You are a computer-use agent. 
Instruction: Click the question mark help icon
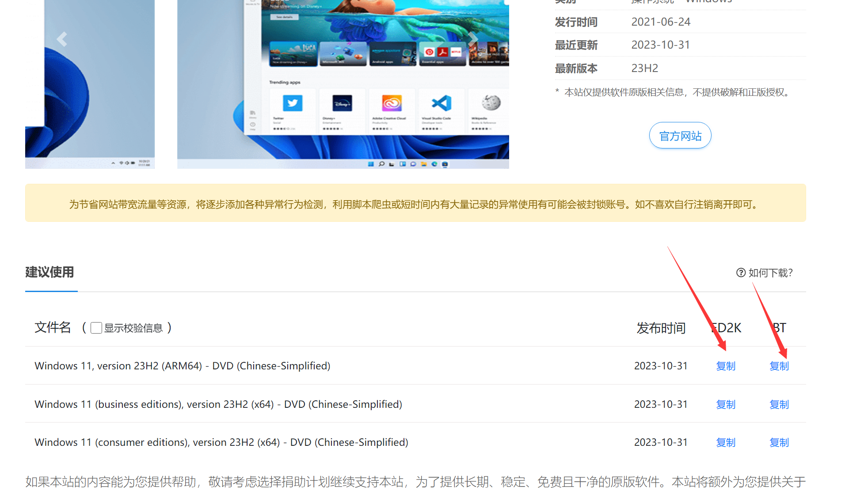click(x=741, y=273)
